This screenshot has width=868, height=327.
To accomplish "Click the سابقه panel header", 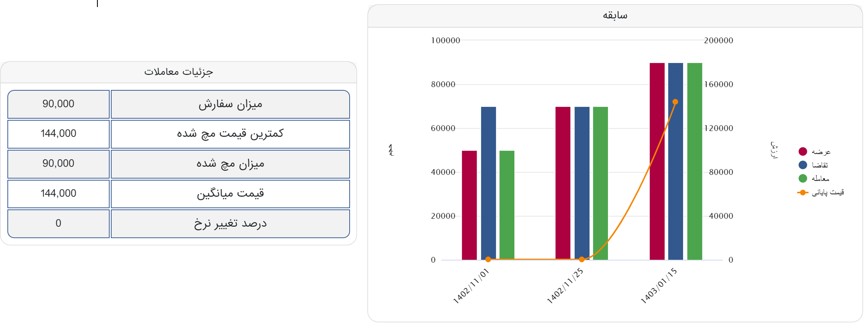I will (615, 16).
